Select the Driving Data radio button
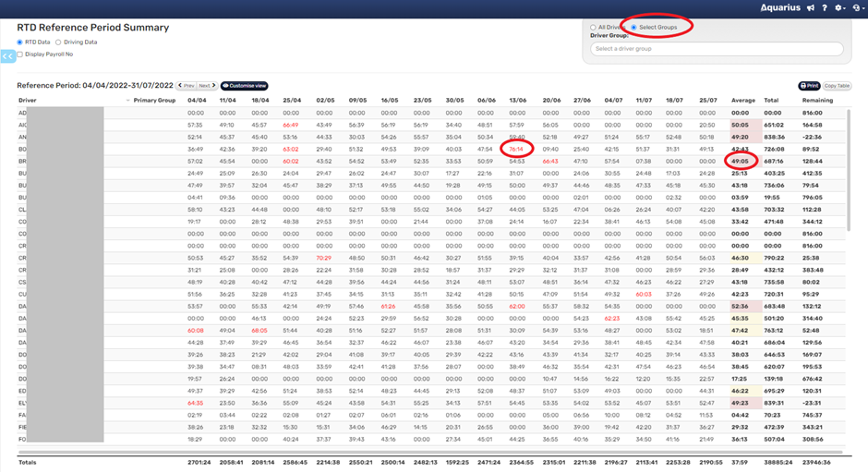Image resolution: width=868 pixels, height=472 pixels. tap(58, 42)
